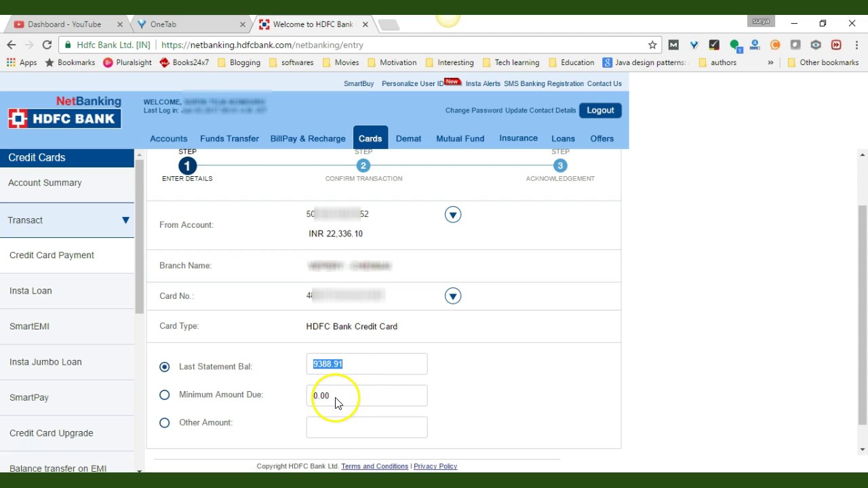Open the Chrome menu three-dots icon
868x488 pixels.
856,45
